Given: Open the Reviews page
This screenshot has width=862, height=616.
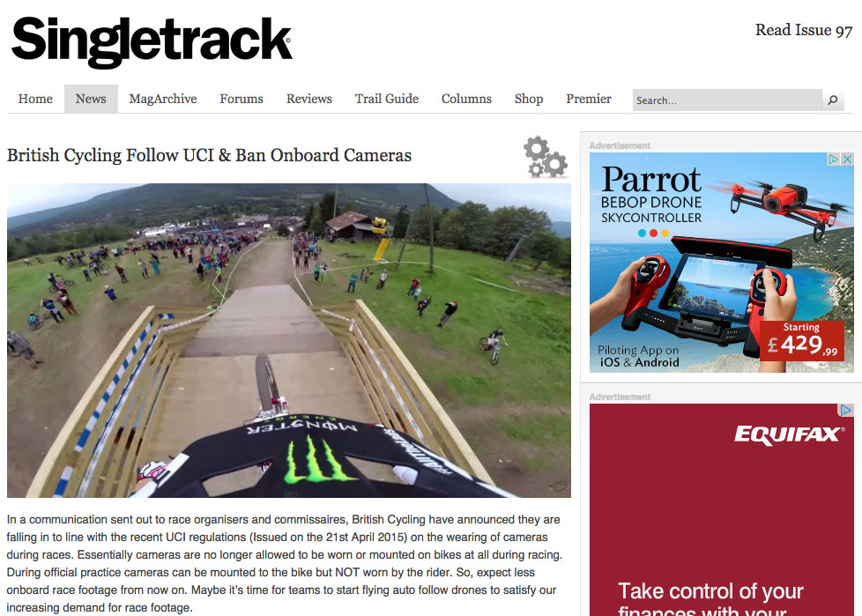Looking at the screenshot, I should click(309, 99).
